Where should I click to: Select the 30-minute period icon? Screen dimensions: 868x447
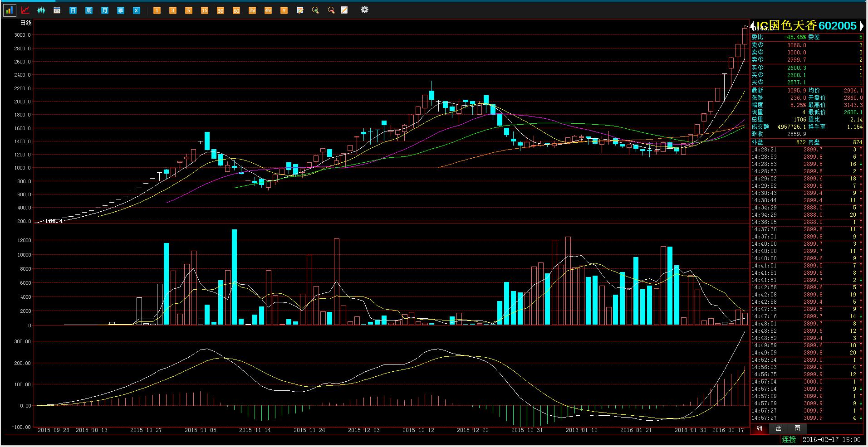click(221, 10)
